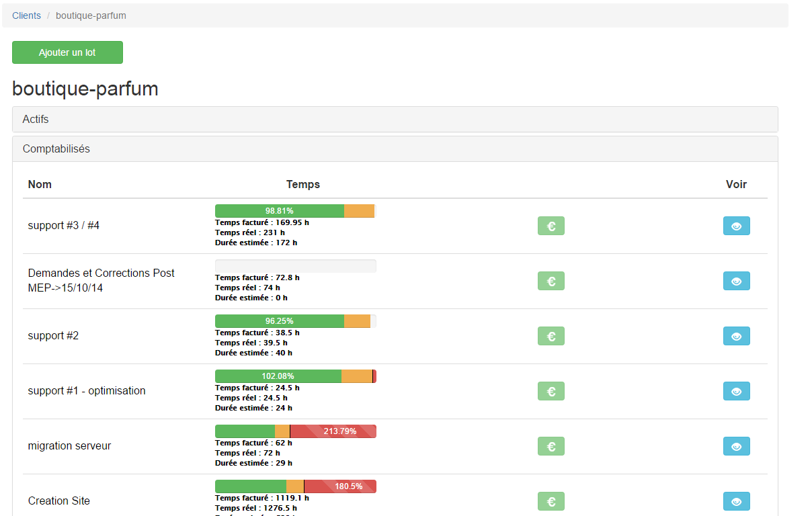Click the euro icon for migration serveur
Screen dimensions: 812x516
[x=551, y=447]
